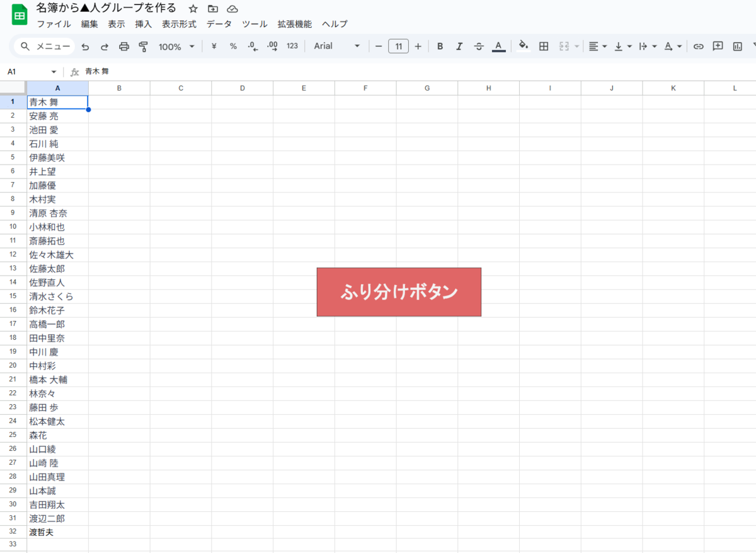This screenshot has width=756, height=553.
Task: Open the ヘルプ menu
Action: (335, 24)
